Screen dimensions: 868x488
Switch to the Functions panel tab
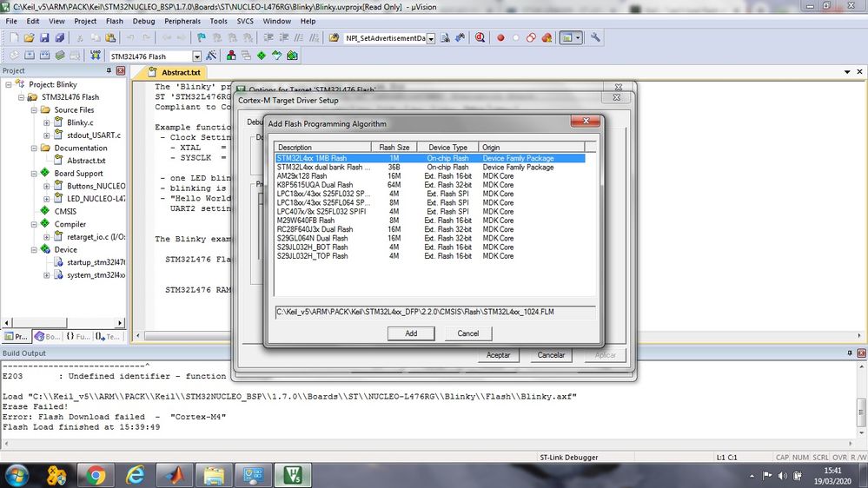click(x=78, y=336)
